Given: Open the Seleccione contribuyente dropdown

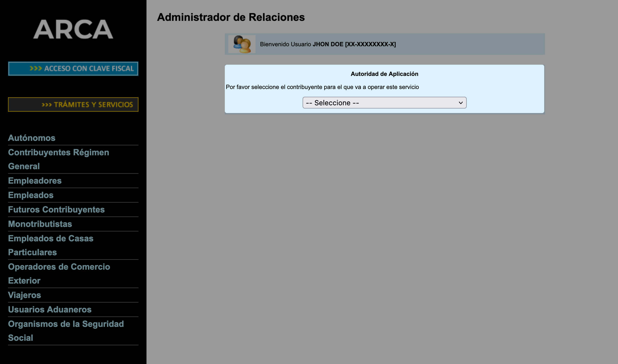Looking at the screenshot, I should click(384, 103).
